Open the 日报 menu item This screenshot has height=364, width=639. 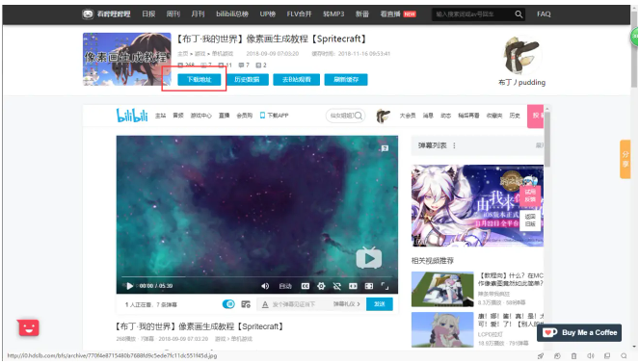(x=148, y=13)
